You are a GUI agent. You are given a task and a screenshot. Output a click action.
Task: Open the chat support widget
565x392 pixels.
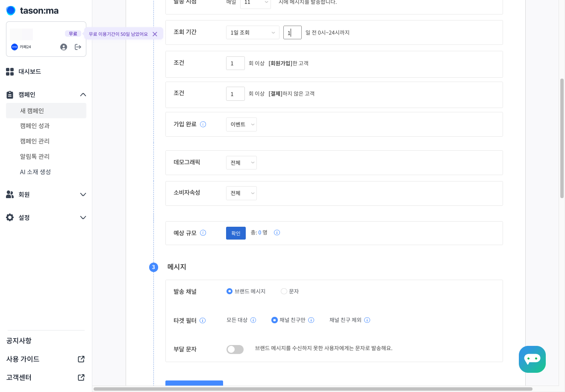point(532,359)
